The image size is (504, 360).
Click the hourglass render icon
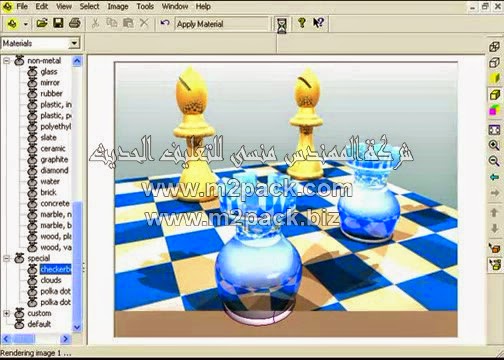(x=282, y=25)
